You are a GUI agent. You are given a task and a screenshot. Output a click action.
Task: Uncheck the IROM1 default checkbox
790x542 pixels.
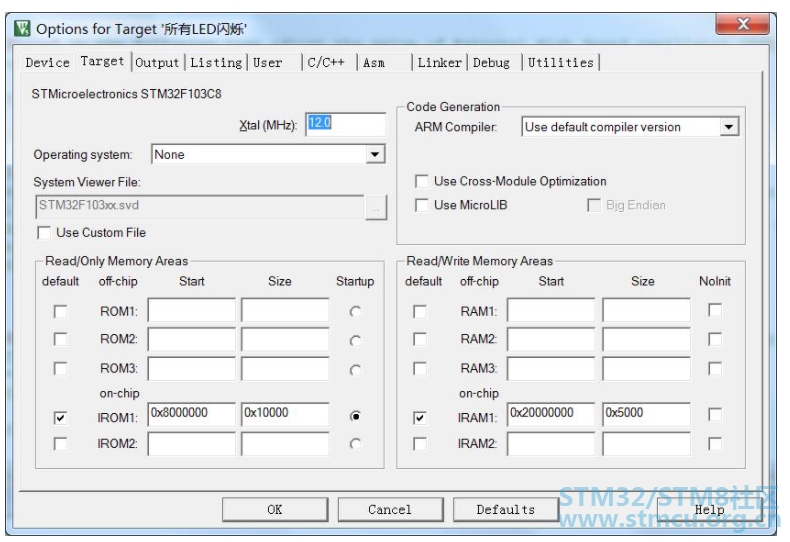pos(60,418)
